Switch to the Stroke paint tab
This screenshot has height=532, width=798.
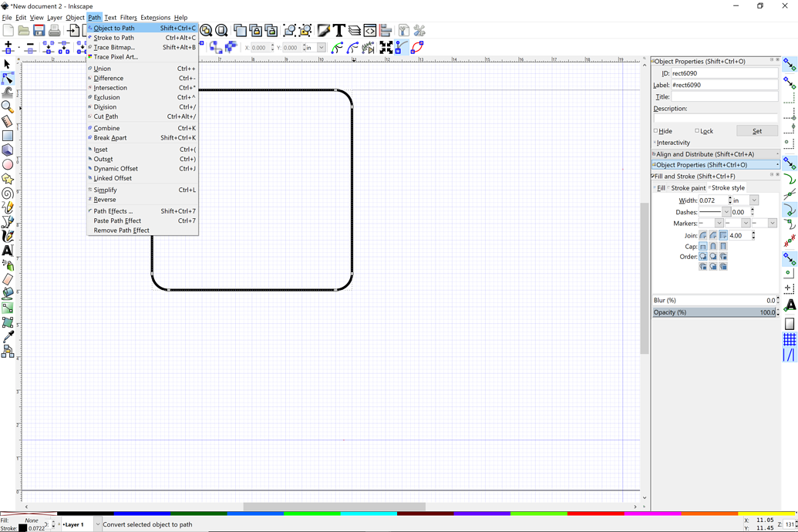688,188
